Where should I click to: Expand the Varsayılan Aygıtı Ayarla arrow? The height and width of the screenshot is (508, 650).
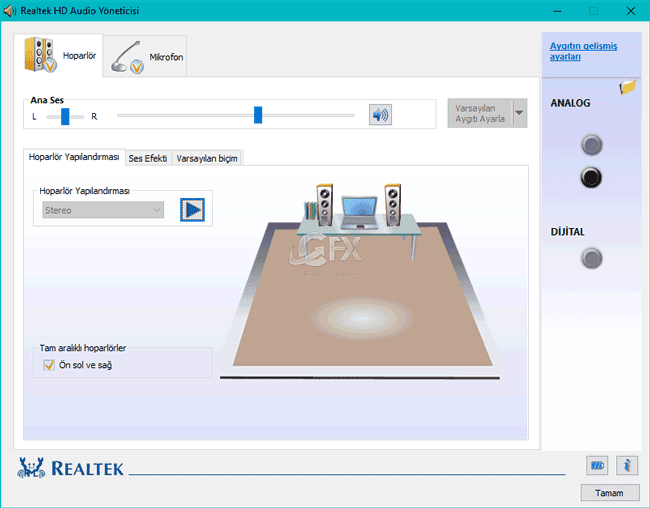click(520, 113)
